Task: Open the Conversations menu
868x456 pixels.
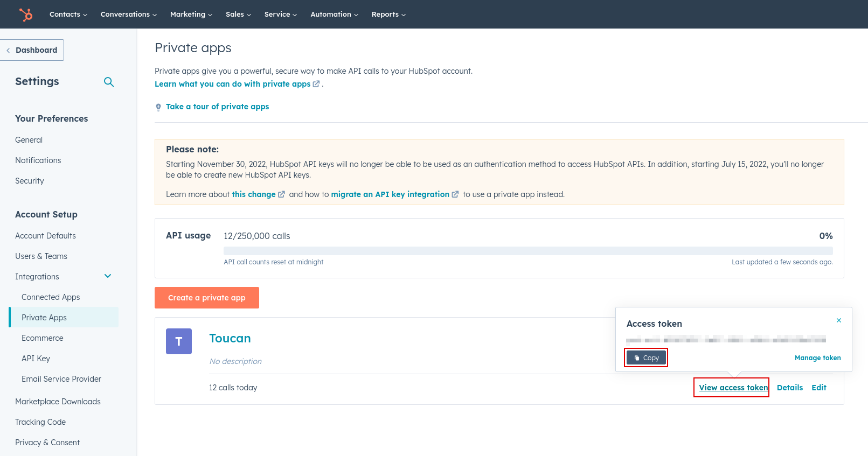Action: click(129, 15)
